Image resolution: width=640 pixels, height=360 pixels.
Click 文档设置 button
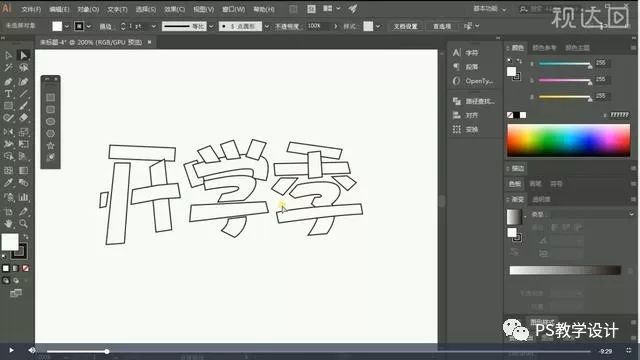tap(405, 27)
